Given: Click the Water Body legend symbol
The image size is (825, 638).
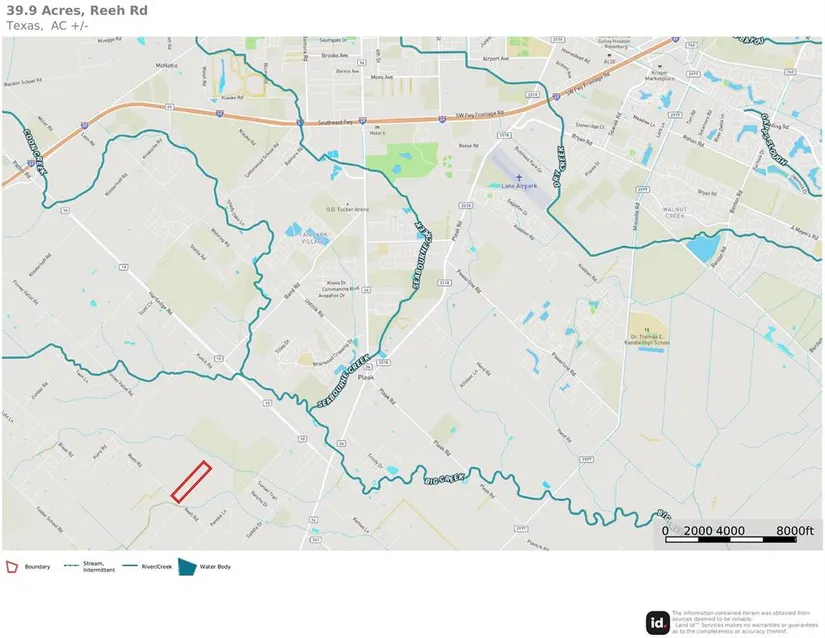Looking at the screenshot, I should (187, 566).
